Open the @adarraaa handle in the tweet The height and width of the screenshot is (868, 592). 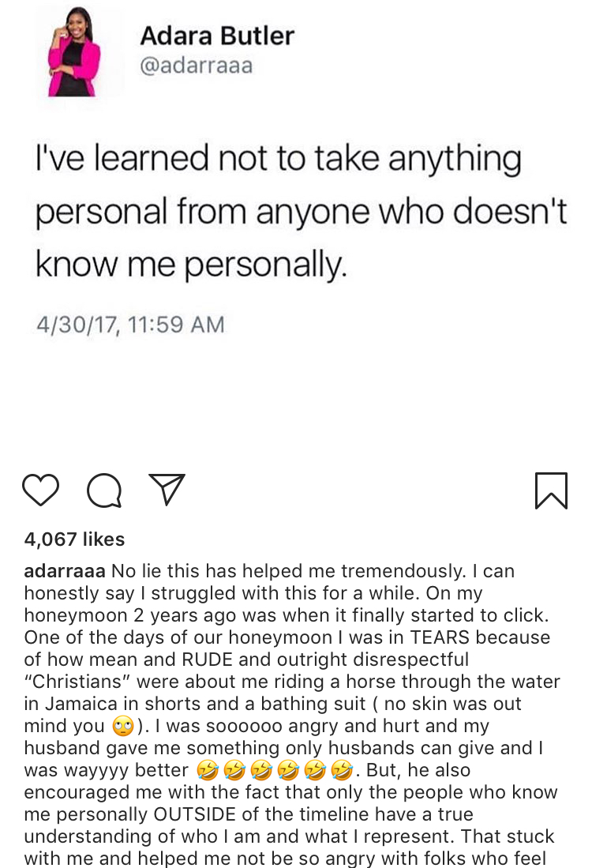(196, 66)
